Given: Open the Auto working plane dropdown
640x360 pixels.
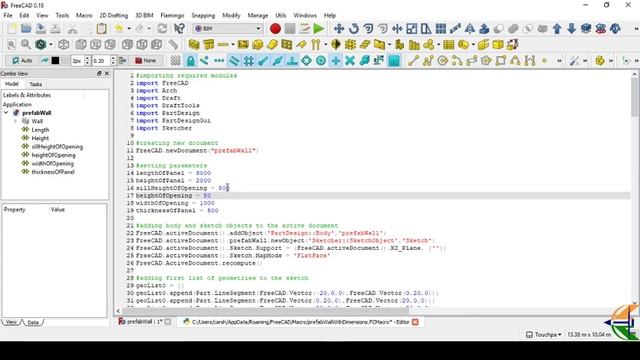Looking at the screenshot, I should click(x=22, y=60).
